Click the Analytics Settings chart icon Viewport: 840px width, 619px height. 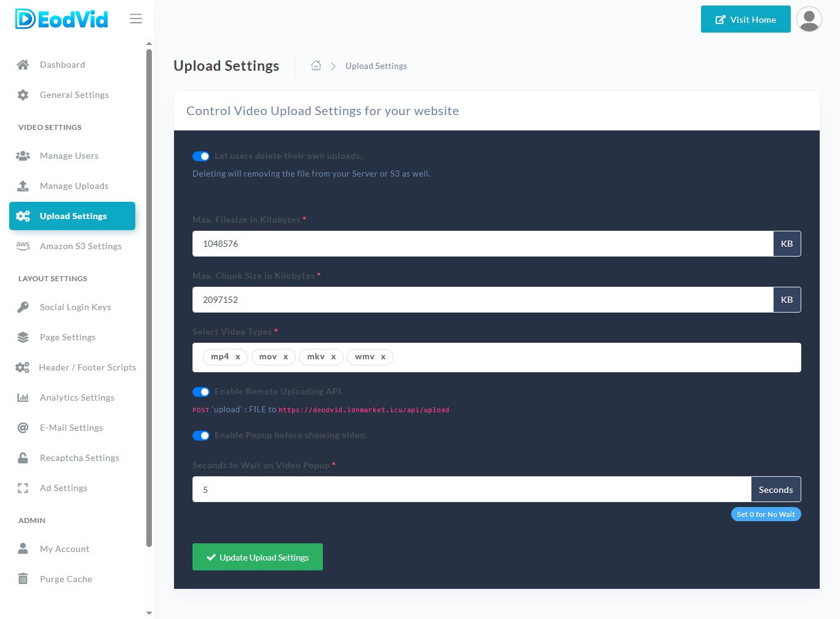(x=23, y=397)
